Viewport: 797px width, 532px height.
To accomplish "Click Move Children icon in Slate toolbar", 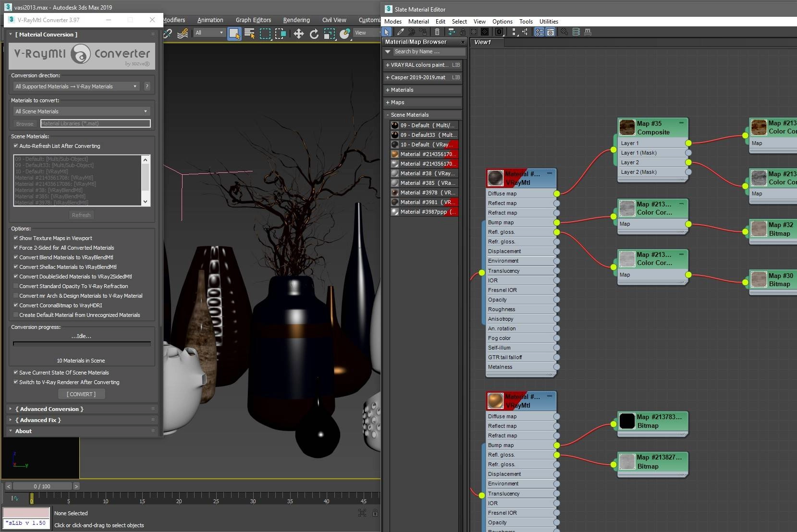I will [451, 32].
